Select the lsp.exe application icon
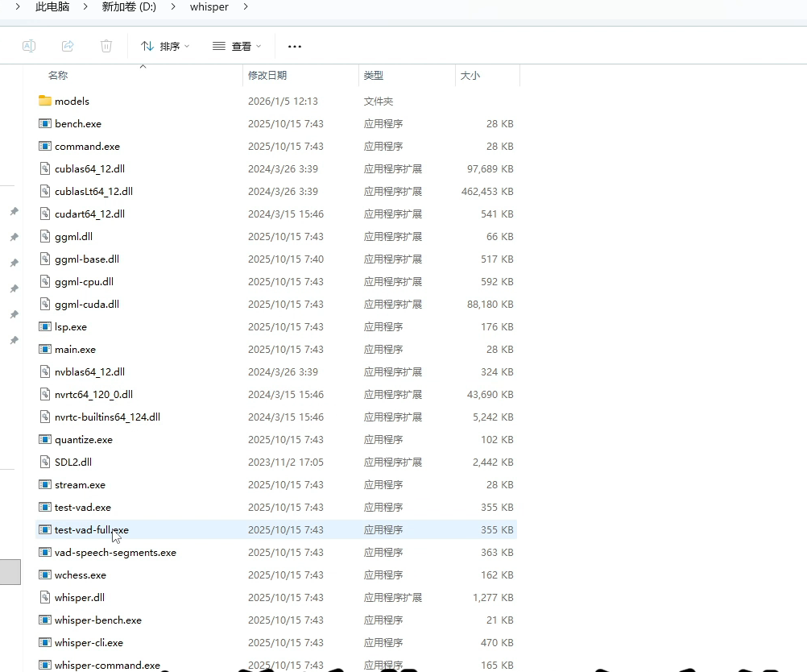The width and height of the screenshot is (807, 672). point(45,326)
